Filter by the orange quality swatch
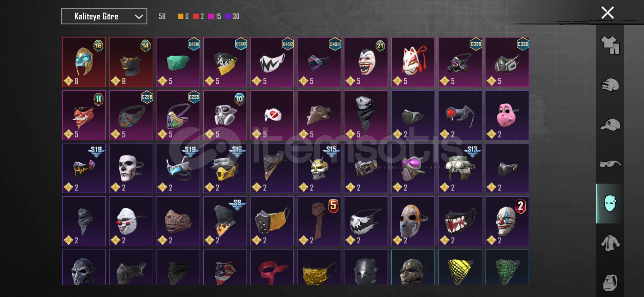 click(x=181, y=16)
